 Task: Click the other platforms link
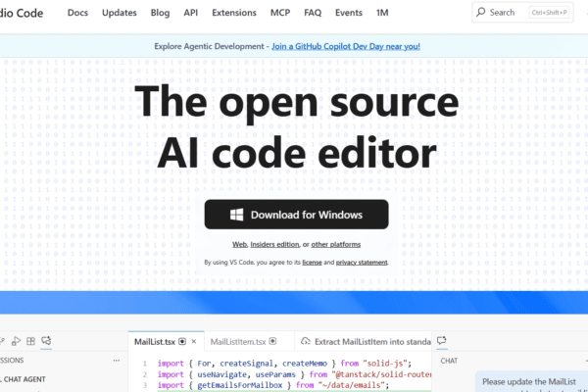(x=335, y=244)
